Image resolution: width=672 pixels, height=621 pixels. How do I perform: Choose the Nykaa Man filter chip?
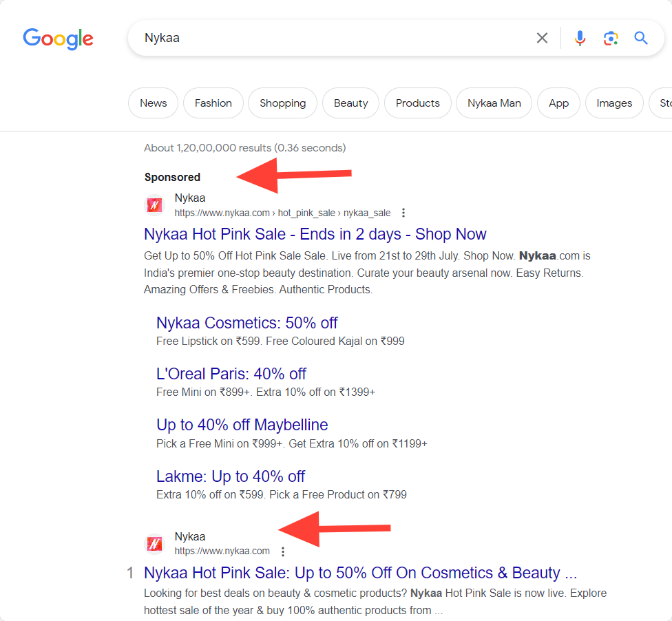494,103
